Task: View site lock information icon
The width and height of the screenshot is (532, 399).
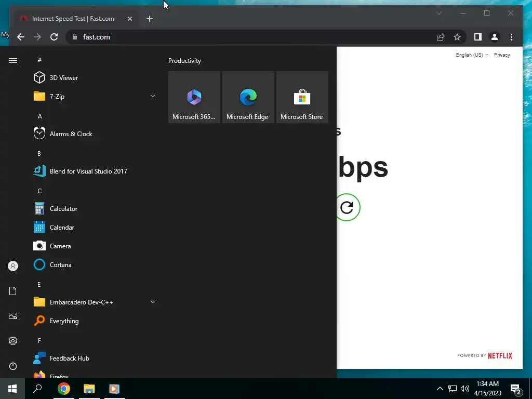Action: [75, 37]
